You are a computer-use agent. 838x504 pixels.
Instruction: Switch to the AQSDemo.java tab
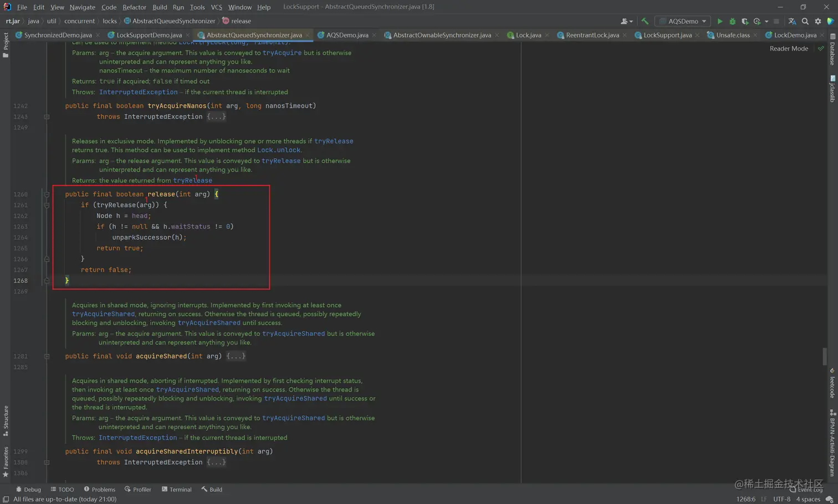347,35
